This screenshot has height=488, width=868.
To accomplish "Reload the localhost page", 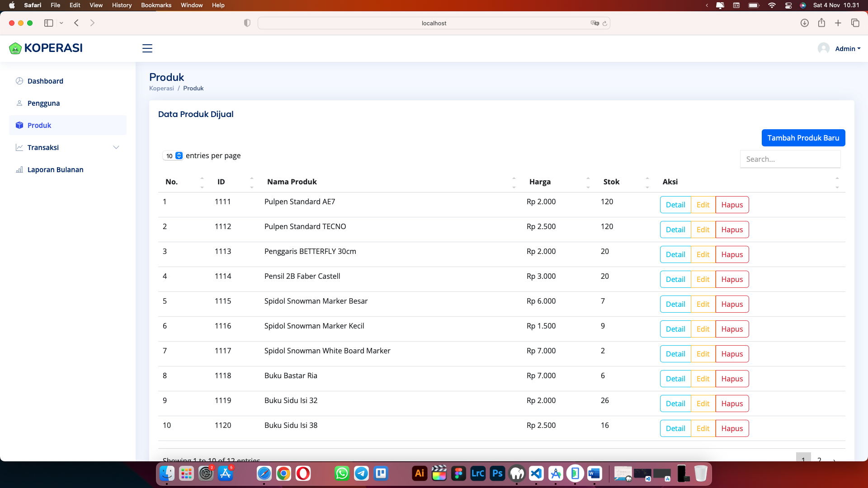I will 604,23.
